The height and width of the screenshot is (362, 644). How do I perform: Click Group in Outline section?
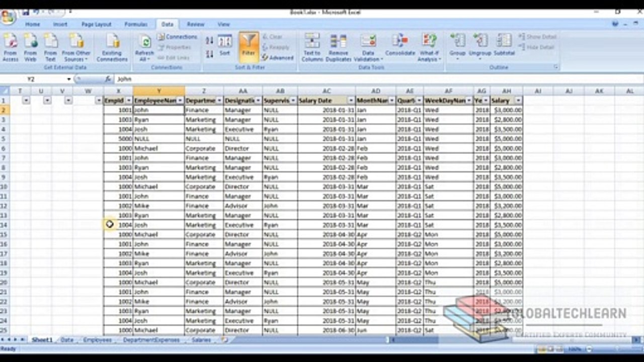coord(457,46)
